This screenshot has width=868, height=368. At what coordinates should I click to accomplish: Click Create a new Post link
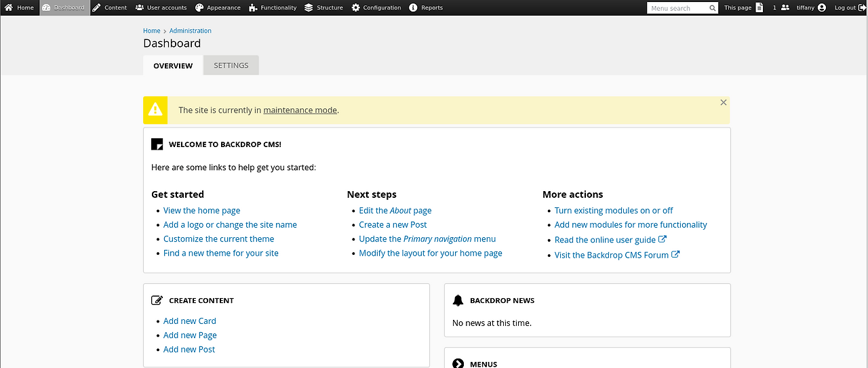tap(393, 225)
